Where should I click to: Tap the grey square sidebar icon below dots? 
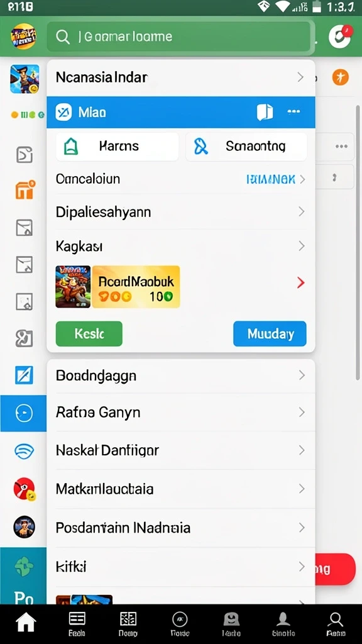point(25,155)
